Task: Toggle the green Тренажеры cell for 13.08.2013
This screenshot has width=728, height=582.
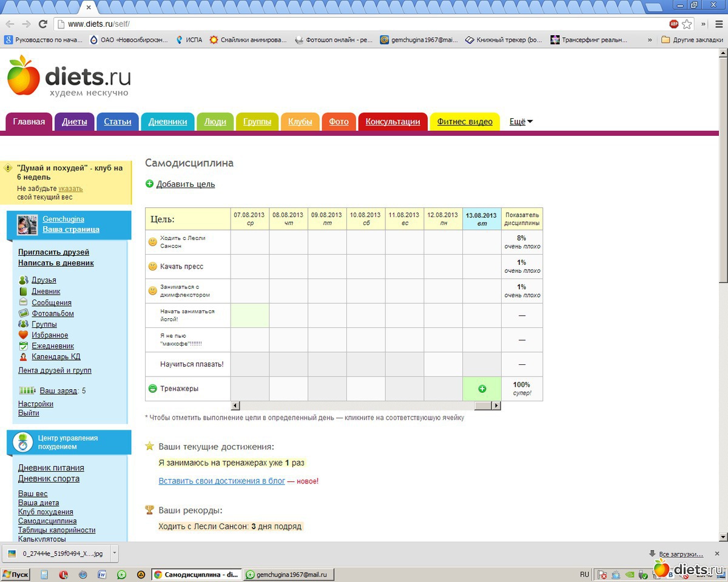Action: [x=482, y=389]
